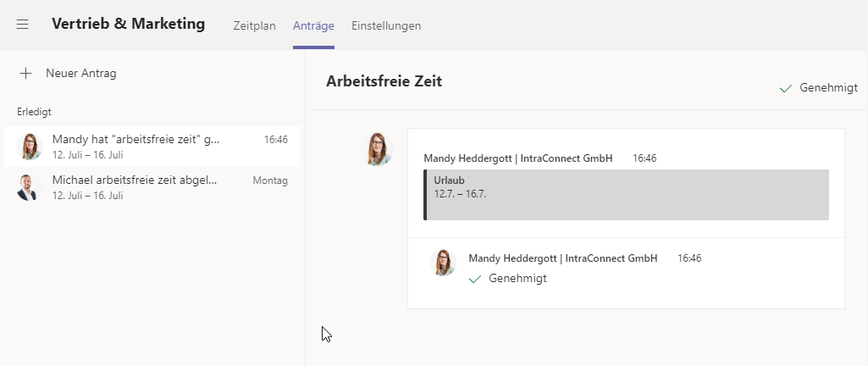Image resolution: width=868 pixels, height=366 pixels.
Task: Switch to the Zeitplan tab
Action: coord(254,25)
